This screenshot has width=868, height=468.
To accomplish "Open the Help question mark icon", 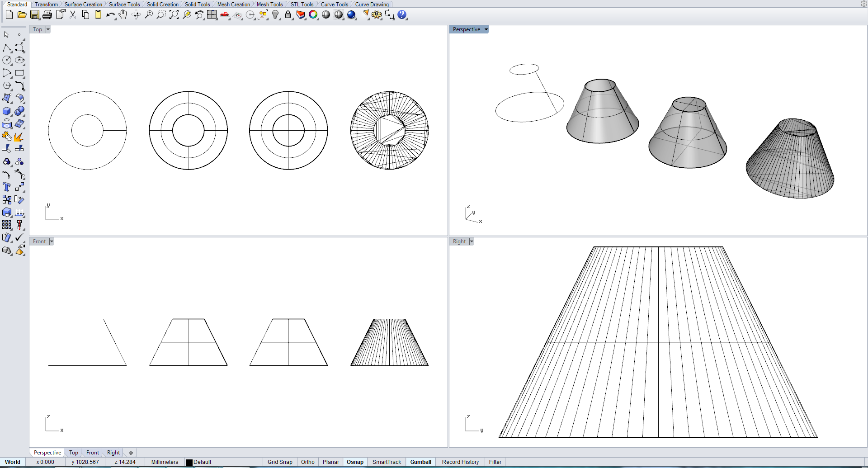I will [x=402, y=15].
